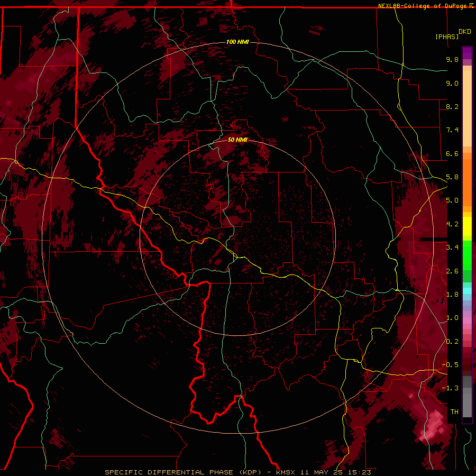Click the 1.8 value on the color scale
The height and width of the screenshot is (476, 476).
click(x=452, y=295)
